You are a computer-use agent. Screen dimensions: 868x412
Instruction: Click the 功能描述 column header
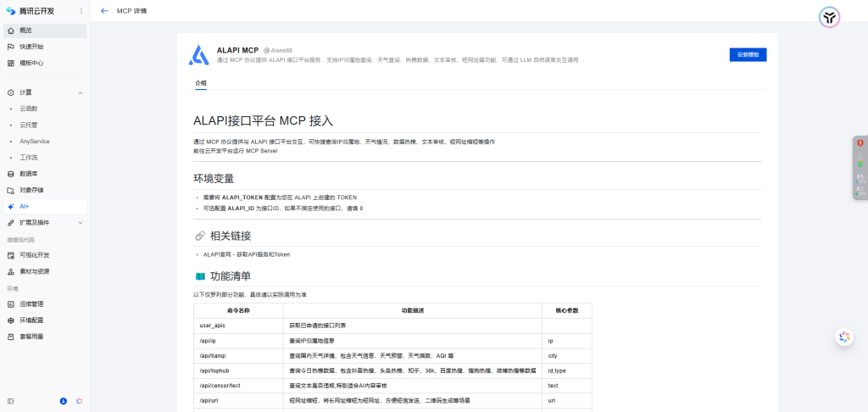[x=413, y=310]
